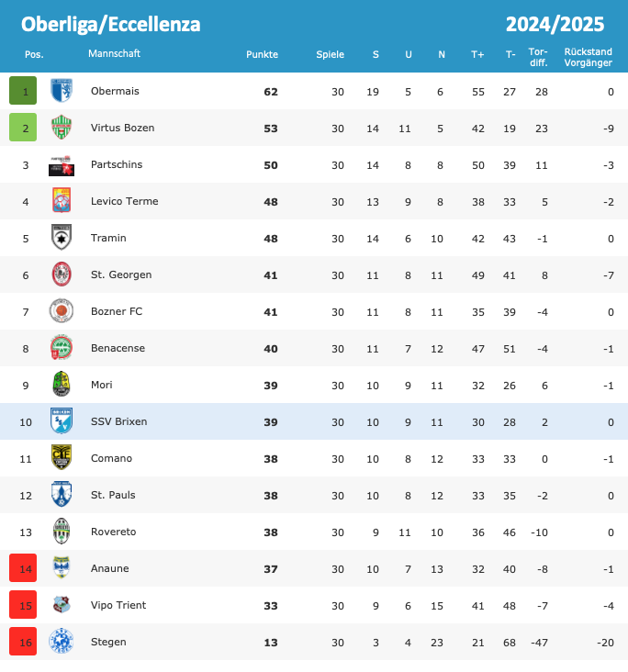The width and height of the screenshot is (628, 672).
Task: Click the Oberliga/Eccellenza league title
Action: tap(110, 23)
